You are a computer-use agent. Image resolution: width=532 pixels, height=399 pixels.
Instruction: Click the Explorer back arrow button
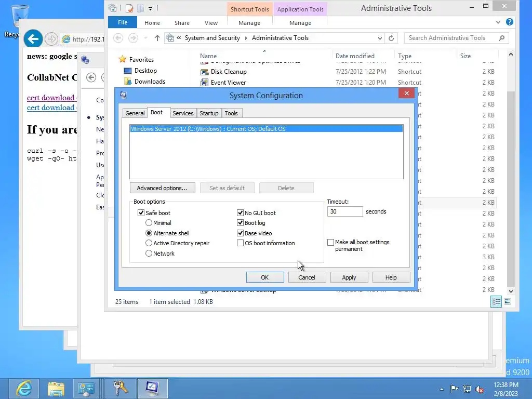[x=118, y=38]
